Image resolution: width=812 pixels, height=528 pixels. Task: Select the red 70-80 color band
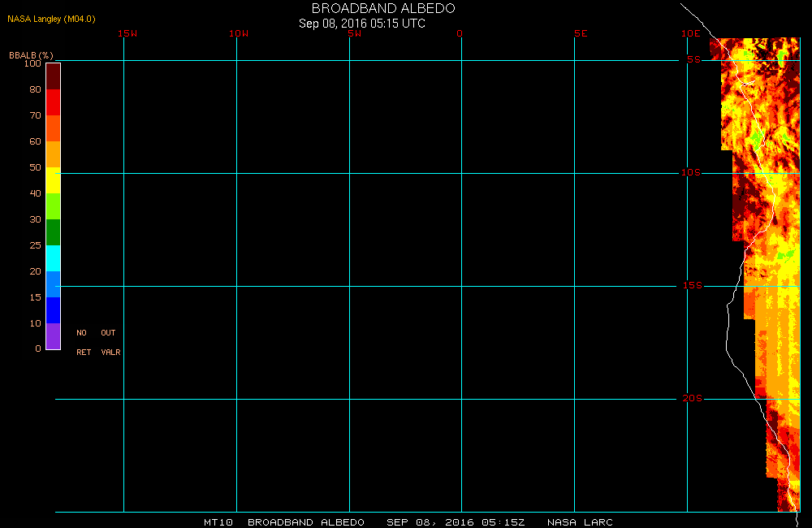[54, 102]
